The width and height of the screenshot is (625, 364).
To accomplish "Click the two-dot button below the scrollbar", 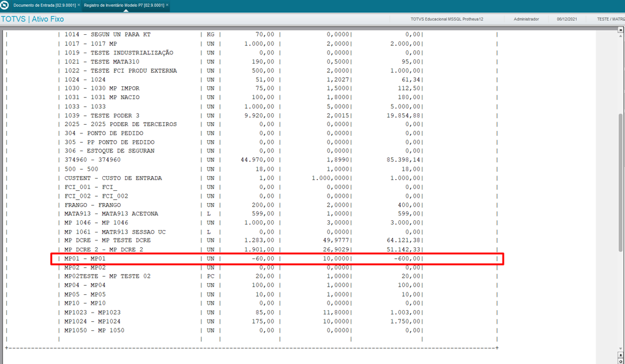I will (x=620, y=355).
